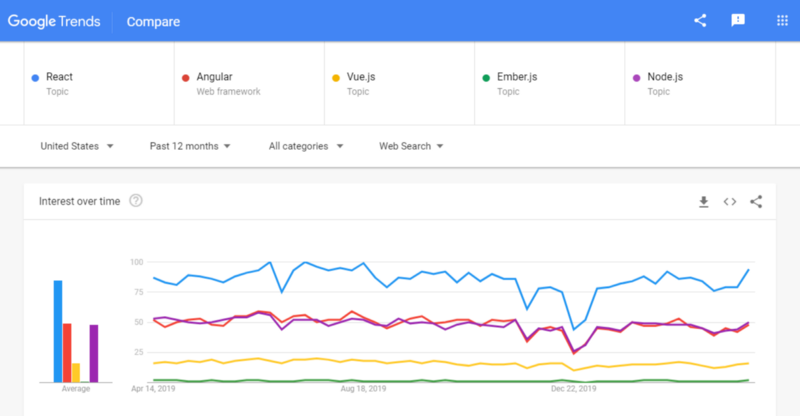Expand the All categories dropdown
The width and height of the screenshot is (800, 416).
click(x=306, y=146)
